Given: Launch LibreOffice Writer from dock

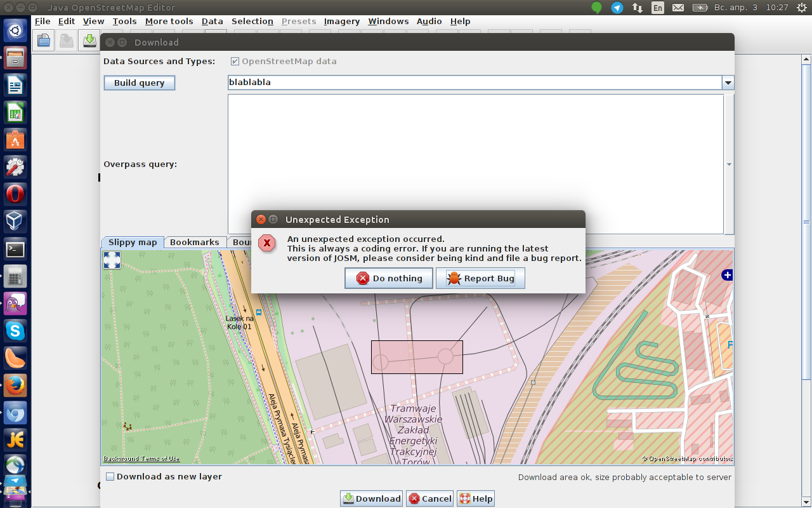Looking at the screenshot, I should click(15, 84).
